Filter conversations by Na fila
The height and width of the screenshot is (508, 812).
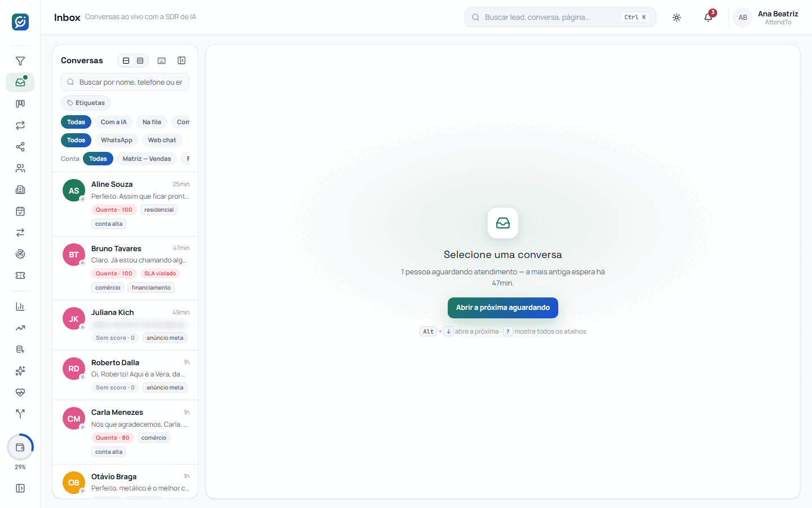click(152, 122)
